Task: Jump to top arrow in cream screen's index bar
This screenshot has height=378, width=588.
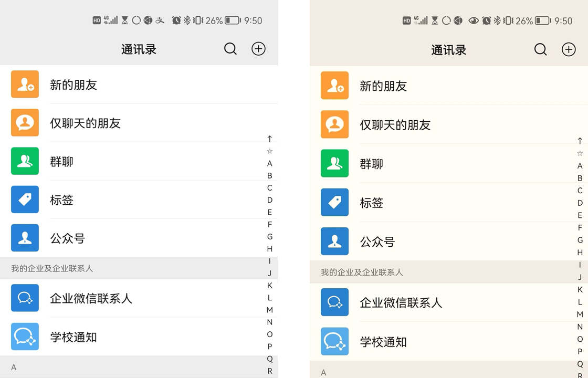Action: pyautogui.click(x=580, y=141)
